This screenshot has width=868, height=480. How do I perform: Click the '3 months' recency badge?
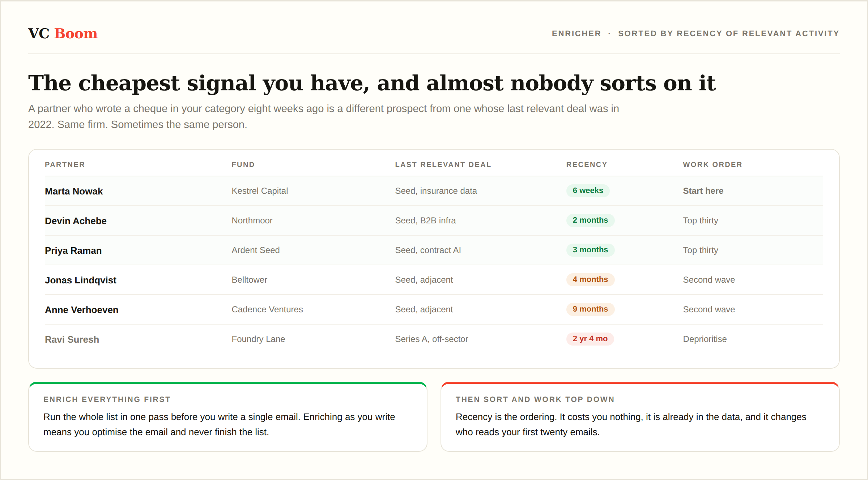click(x=590, y=250)
